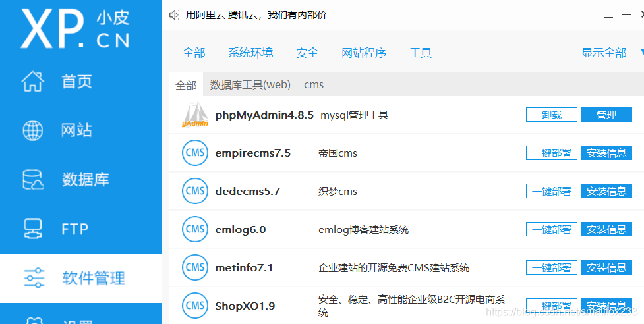Click the 织梦cms description
This screenshot has width=644, height=324.
pyautogui.click(x=337, y=192)
